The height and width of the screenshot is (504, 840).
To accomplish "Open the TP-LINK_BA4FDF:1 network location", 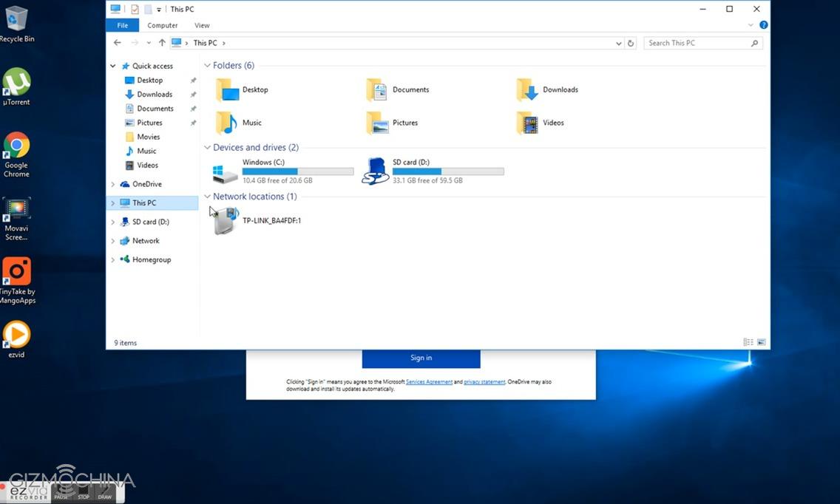I will (x=225, y=220).
